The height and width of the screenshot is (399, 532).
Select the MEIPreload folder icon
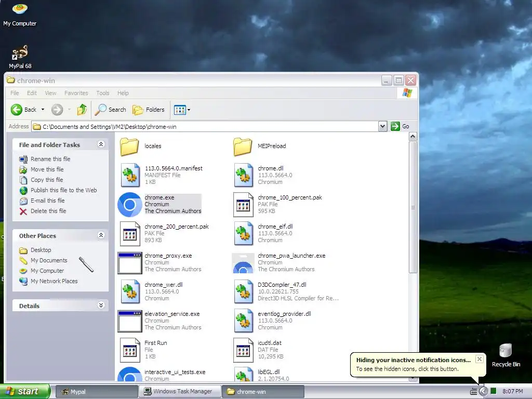click(243, 147)
